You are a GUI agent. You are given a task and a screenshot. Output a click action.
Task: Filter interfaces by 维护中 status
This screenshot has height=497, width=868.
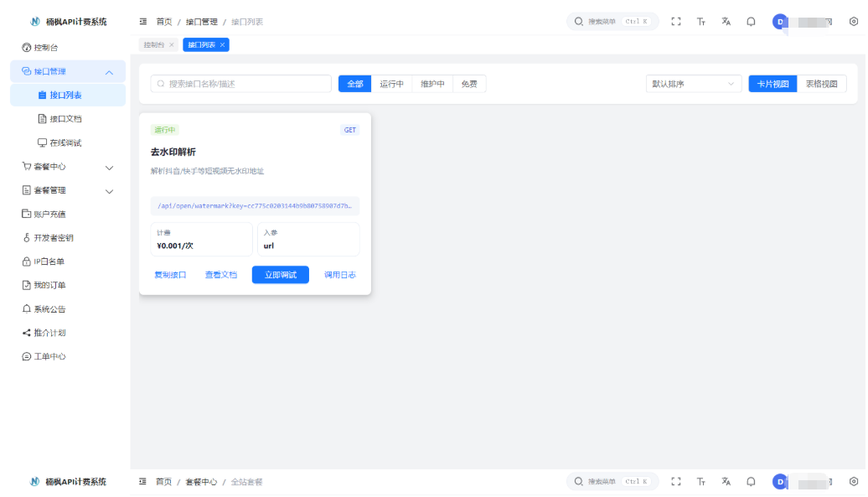pos(432,84)
